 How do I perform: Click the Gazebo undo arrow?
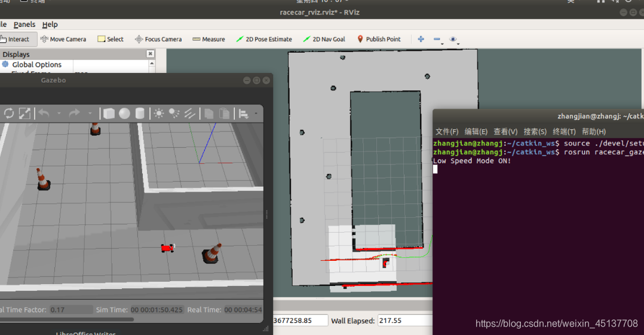tap(44, 113)
